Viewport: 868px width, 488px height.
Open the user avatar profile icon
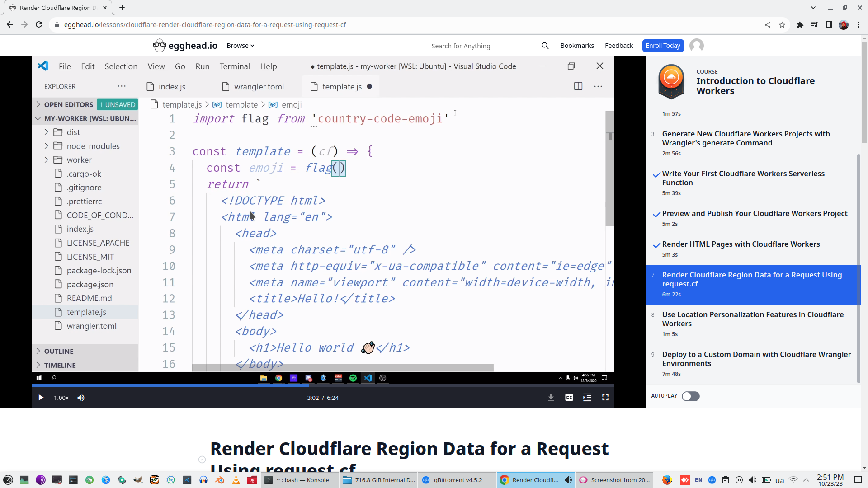[x=696, y=46]
